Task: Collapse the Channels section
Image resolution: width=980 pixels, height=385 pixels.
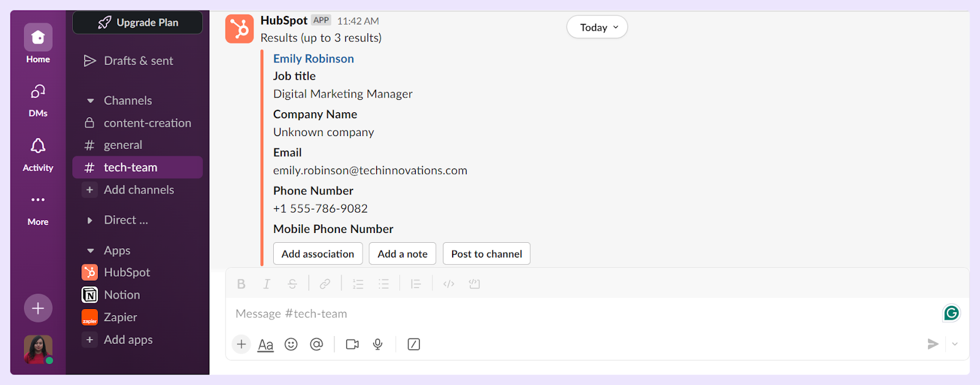Action: (x=91, y=101)
